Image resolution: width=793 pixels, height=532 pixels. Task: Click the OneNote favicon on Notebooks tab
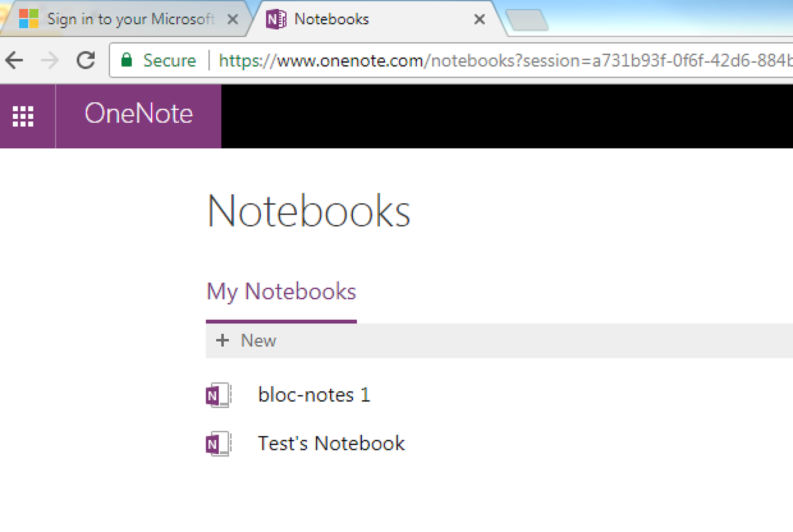pyautogui.click(x=276, y=19)
